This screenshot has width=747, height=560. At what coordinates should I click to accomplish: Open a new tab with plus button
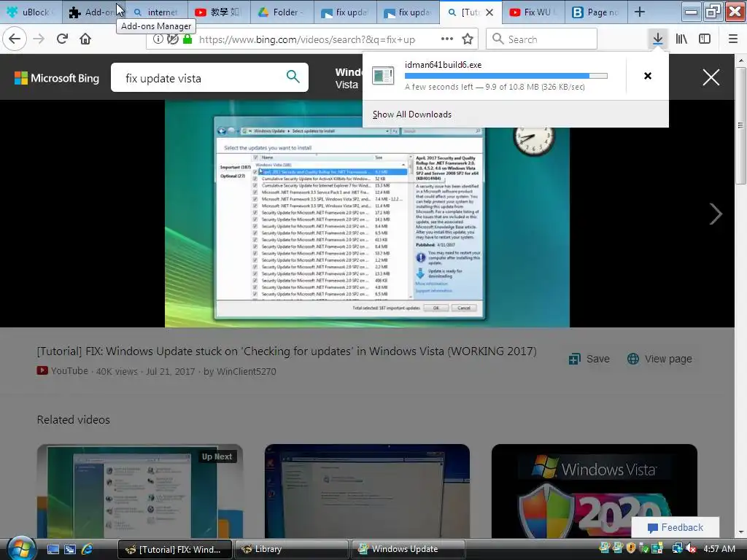(x=640, y=12)
